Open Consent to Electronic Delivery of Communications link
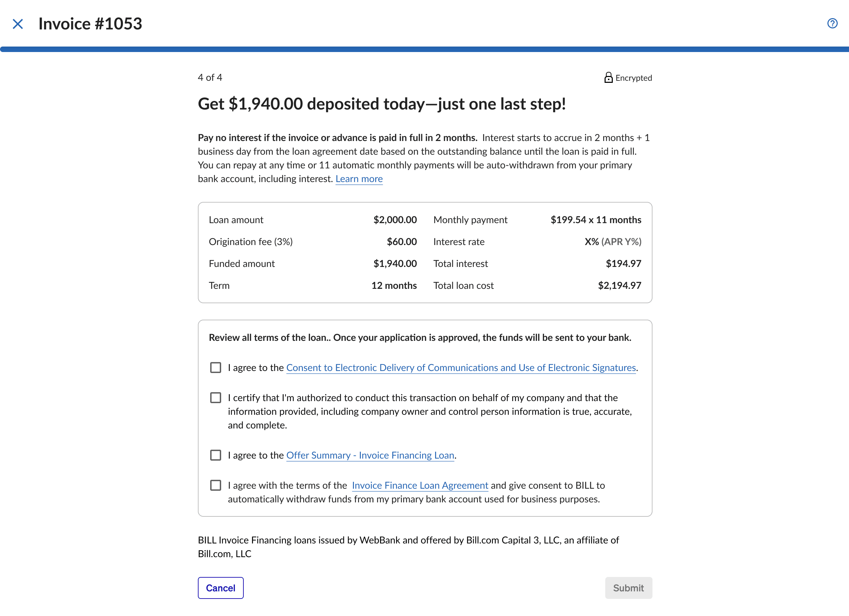 point(461,368)
